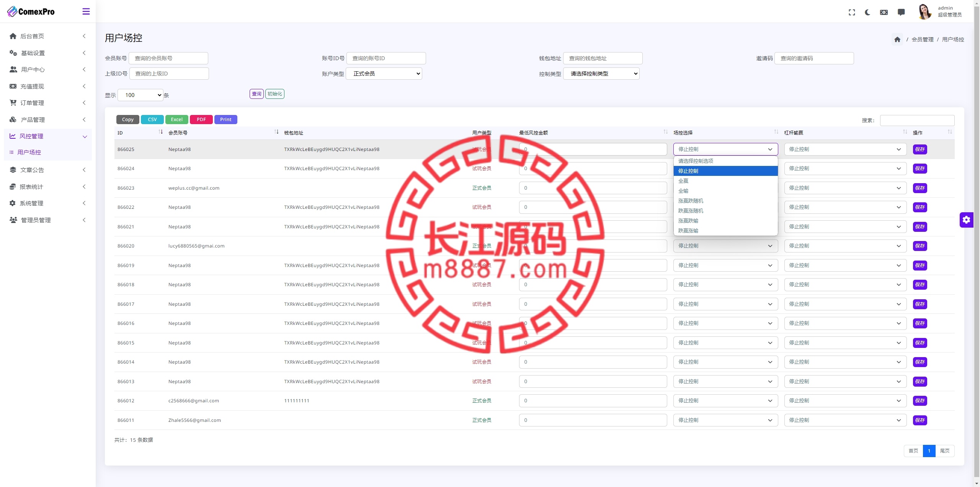Focus the 会员账号 query input

coord(168,58)
